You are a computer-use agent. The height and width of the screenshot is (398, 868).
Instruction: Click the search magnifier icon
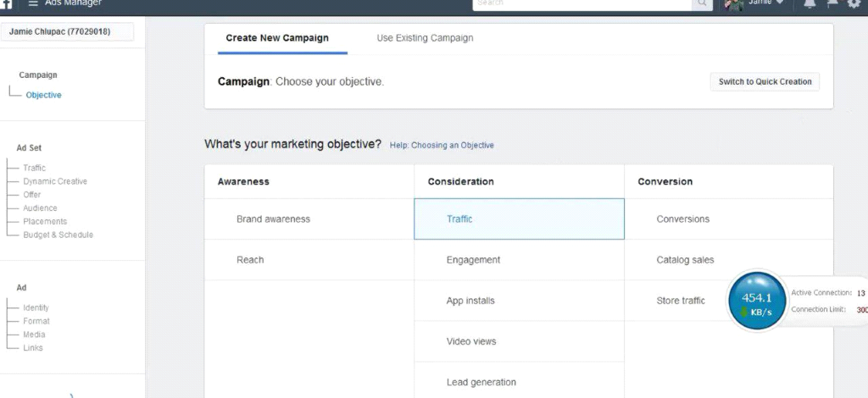coord(702,4)
